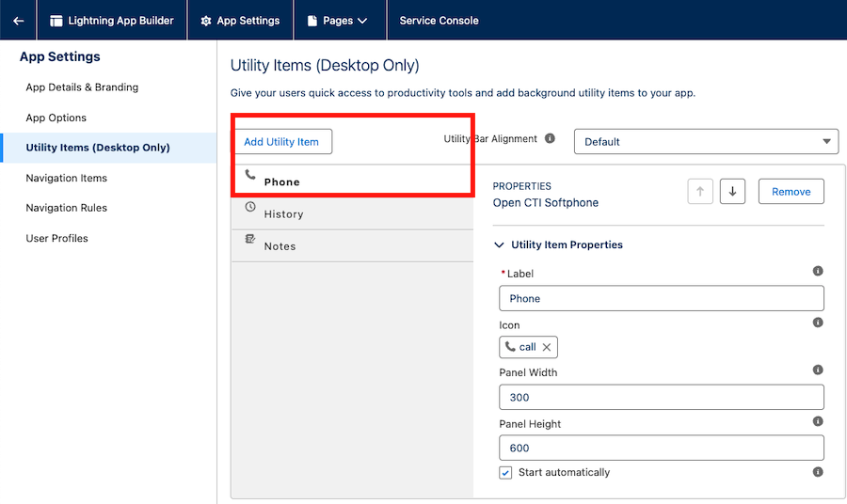847x504 pixels.
Task: Uncheck the Start automatically checkbox
Action: click(x=505, y=473)
